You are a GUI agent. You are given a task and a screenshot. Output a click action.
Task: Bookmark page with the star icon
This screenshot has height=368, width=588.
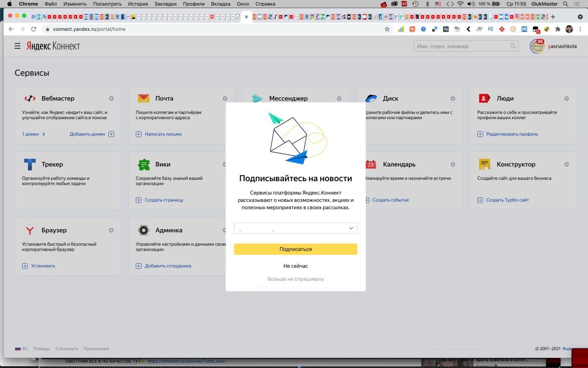387,29
